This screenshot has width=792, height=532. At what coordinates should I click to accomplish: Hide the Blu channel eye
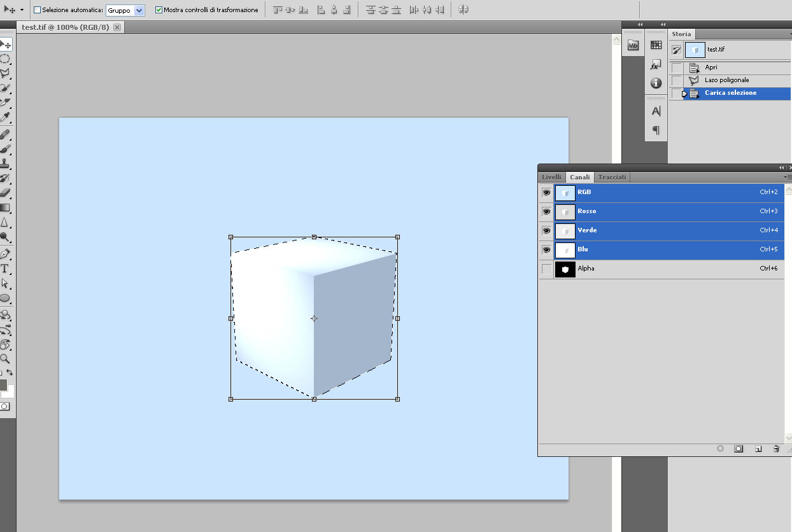click(x=546, y=249)
